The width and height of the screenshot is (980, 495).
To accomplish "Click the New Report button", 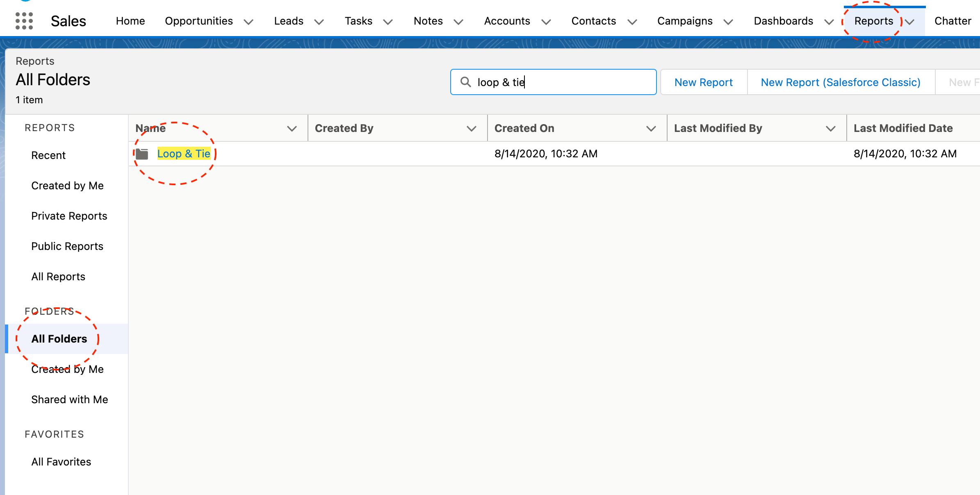I will (x=704, y=82).
